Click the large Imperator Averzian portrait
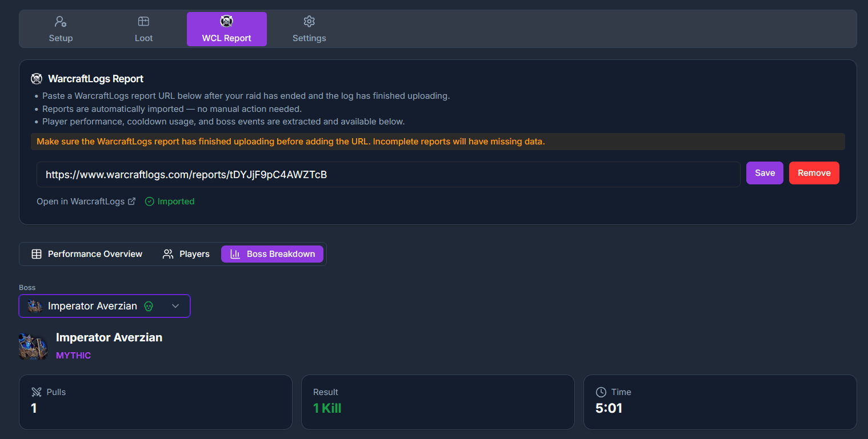This screenshot has height=439, width=868. point(33,346)
